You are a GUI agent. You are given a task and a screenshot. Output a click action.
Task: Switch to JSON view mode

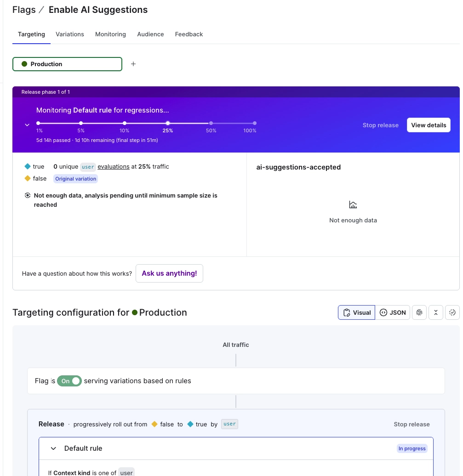(x=393, y=312)
